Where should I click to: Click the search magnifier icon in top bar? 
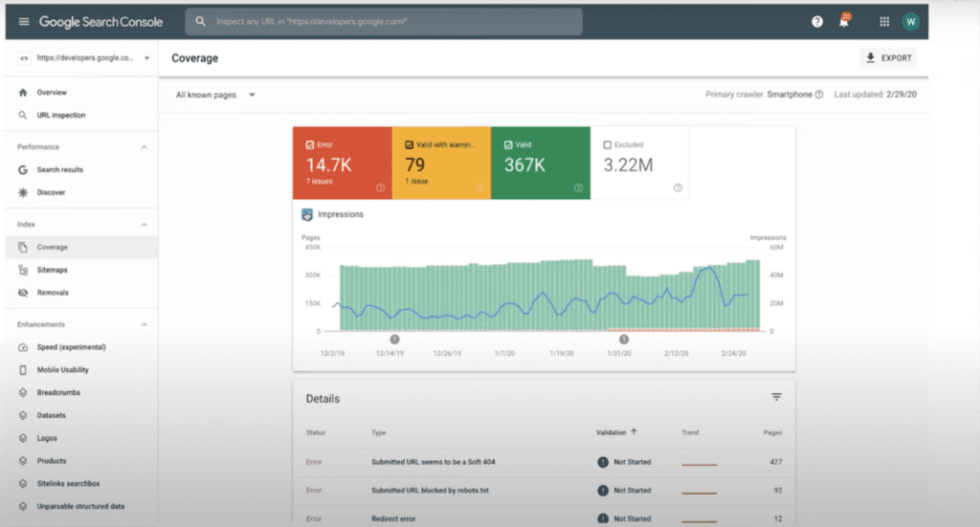[x=200, y=21]
